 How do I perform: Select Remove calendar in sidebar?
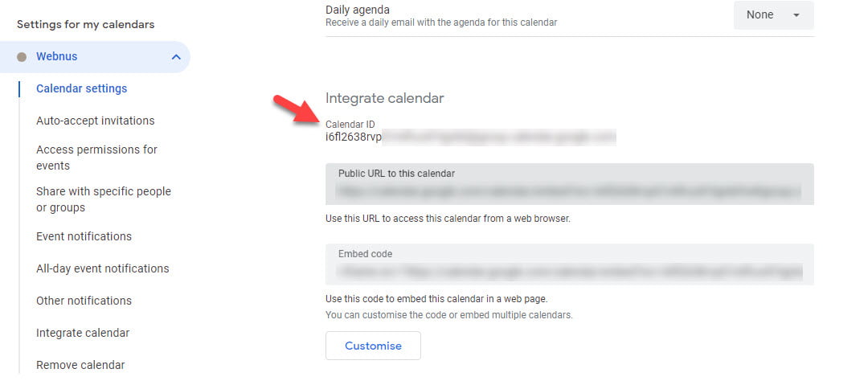point(80,365)
